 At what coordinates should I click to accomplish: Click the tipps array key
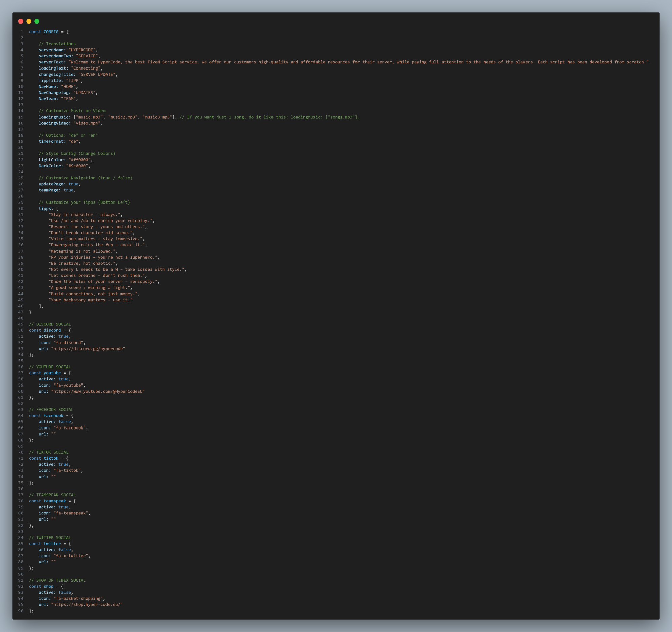coord(45,209)
